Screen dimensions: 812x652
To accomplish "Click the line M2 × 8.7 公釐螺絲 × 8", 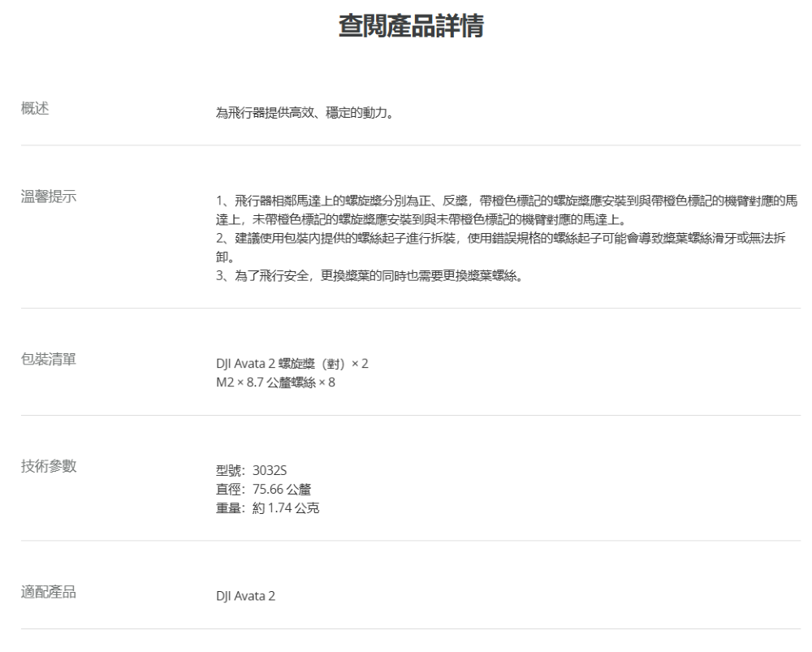I will [x=275, y=382].
